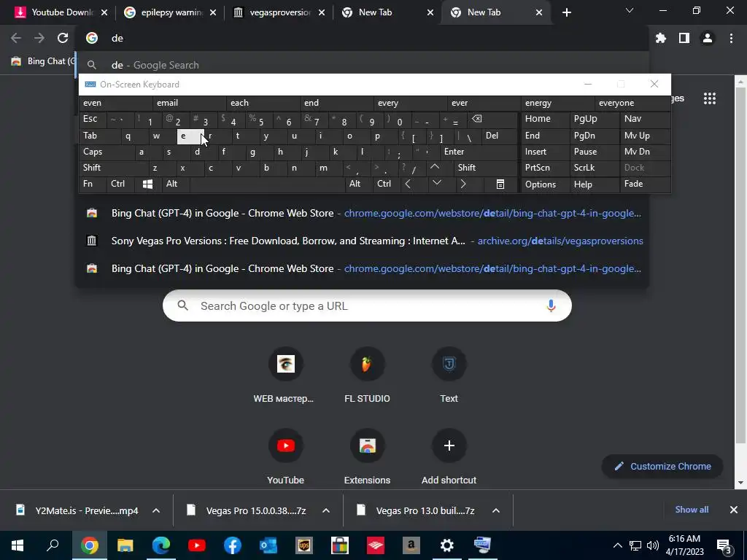Screen dimensions: 747x560
Task: Click the Search Google or type a URL box
Action: pos(367,306)
